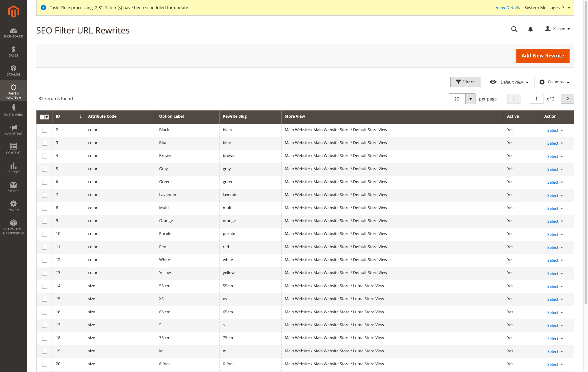Open the Marketing menu icon
Viewport: 588px width, 372px height.
pyautogui.click(x=13, y=129)
